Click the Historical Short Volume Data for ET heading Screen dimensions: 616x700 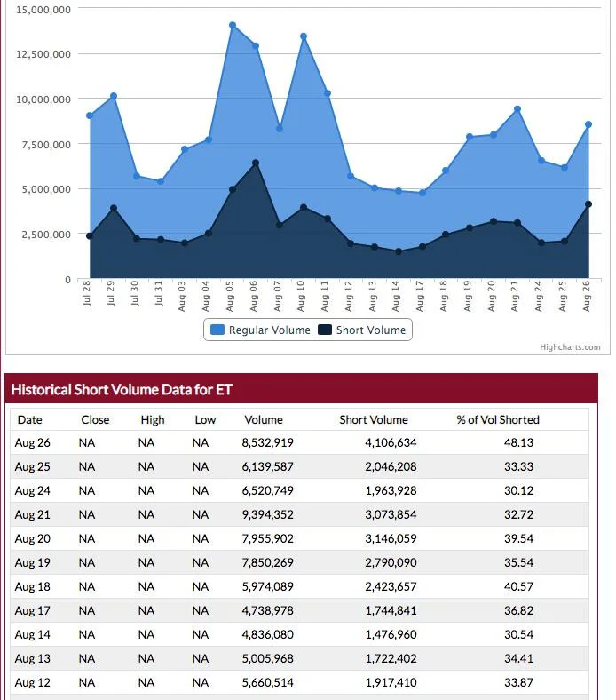coord(122,389)
